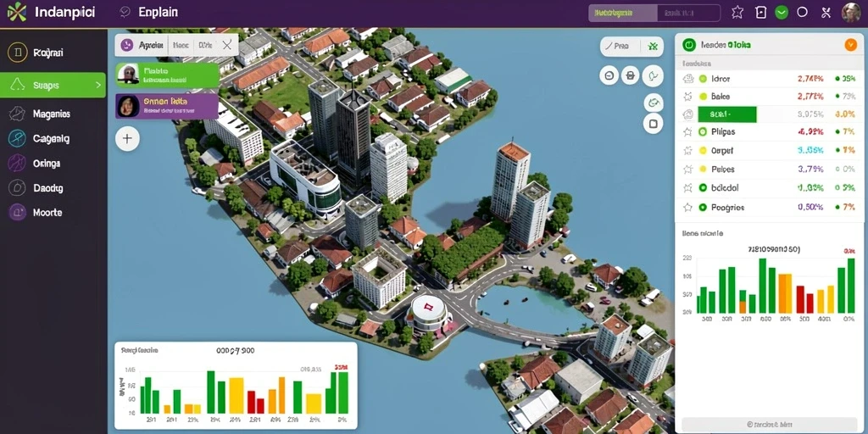Open the green chevron dropdown in the top bar

pos(781,12)
